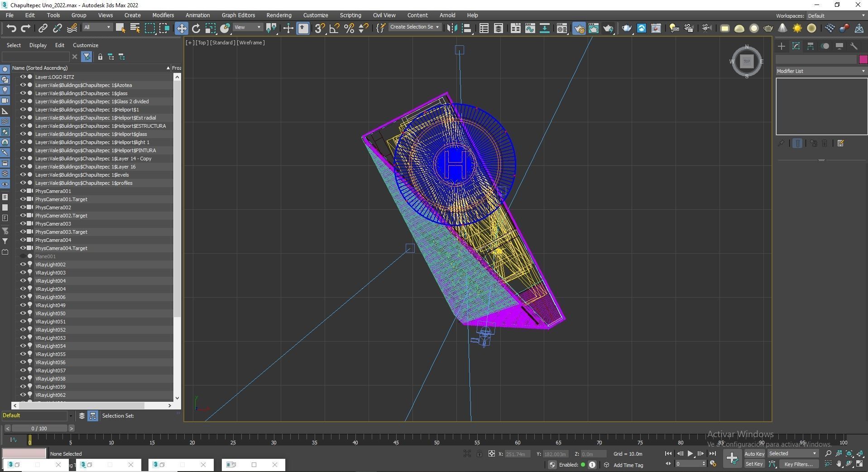Image resolution: width=868 pixels, height=472 pixels.
Task: Click the sun light icon in toolbar
Action: coord(797,28)
